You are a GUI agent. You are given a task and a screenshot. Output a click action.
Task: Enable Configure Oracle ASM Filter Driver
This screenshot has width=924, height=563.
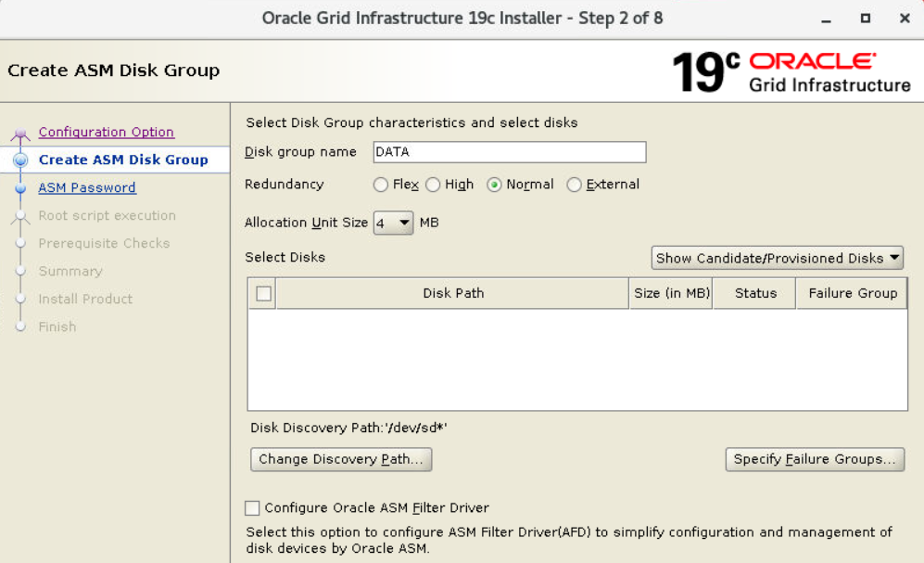(253, 507)
